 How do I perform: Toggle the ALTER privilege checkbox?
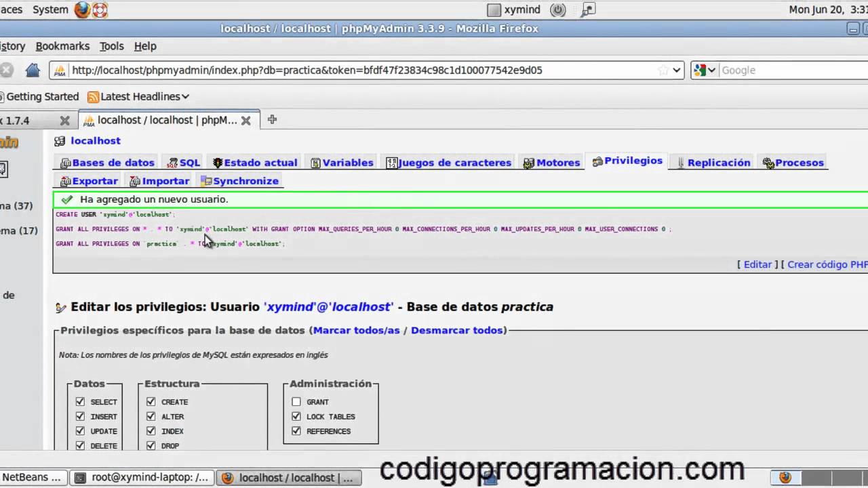pyautogui.click(x=151, y=416)
